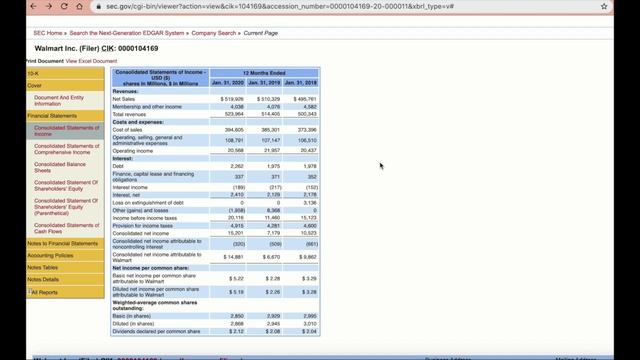The image size is (640, 360).
Task: Expand the 10-K section in sidebar
Action: tap(65, 73)
